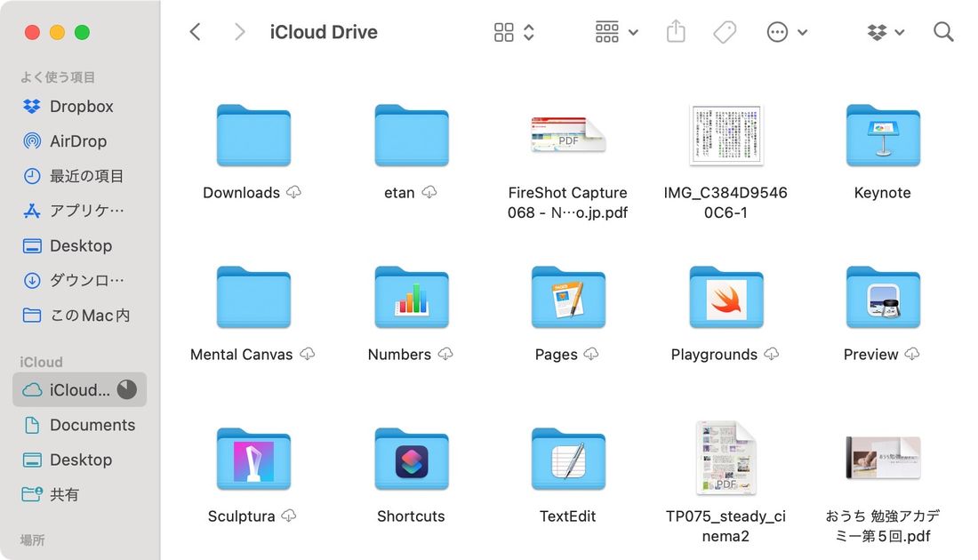Click the cloud icon next to Mental Canvas
This screenshot has width=978, height=560.
pyautogui.click(x=308, y=354)
